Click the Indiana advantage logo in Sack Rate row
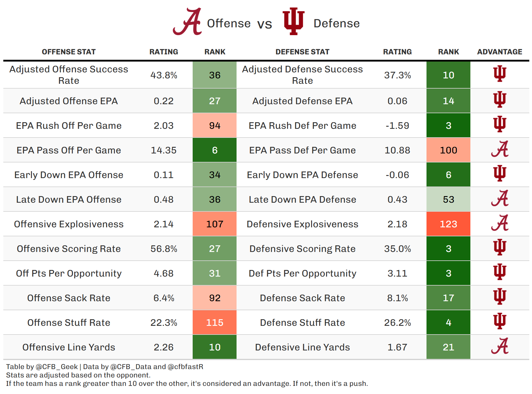The width and height of the screenshot is (532, 394). [x=500, y=297]
